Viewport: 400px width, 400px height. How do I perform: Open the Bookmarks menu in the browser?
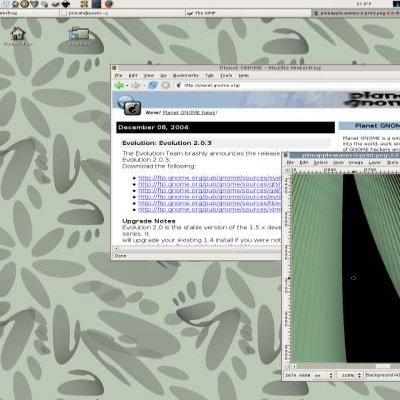point(186,76)
